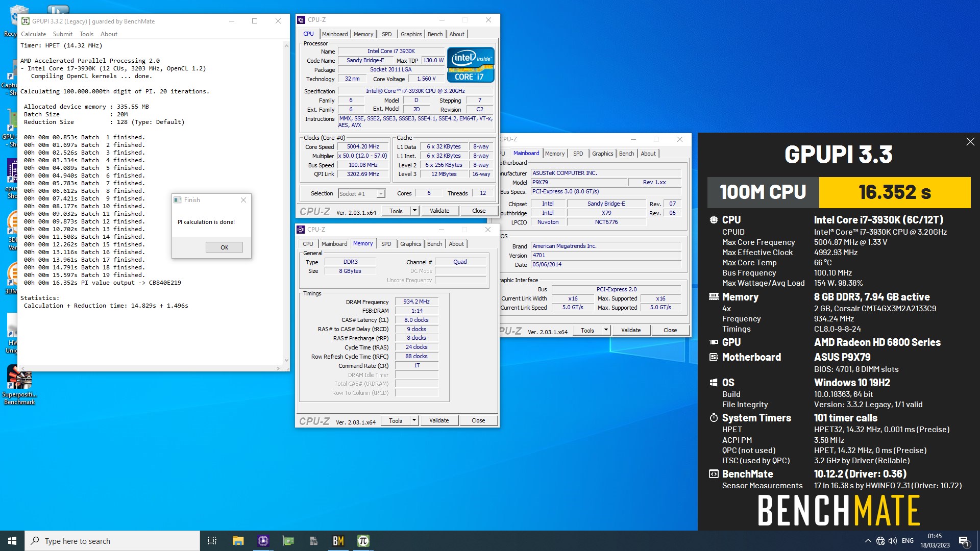Click the BenchMate Motherboard section icon
This screenshot has width=980, height=551.
(714, 357)
